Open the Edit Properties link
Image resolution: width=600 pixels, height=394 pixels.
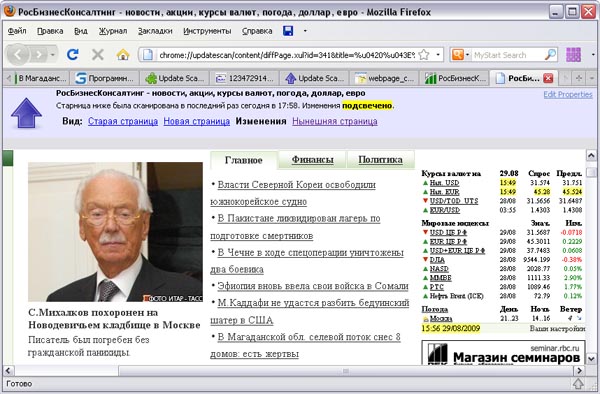568,94
